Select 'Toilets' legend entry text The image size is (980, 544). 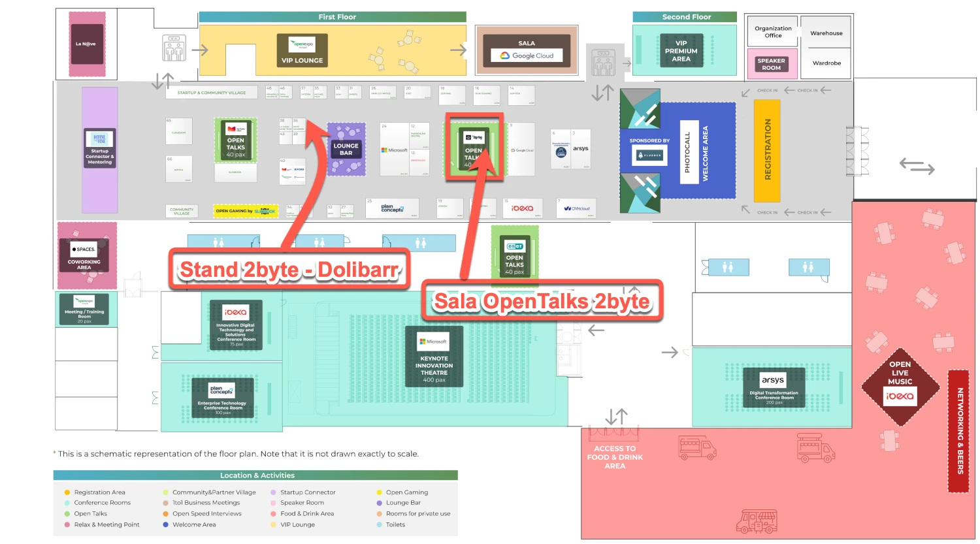click(x=395, y=524)
